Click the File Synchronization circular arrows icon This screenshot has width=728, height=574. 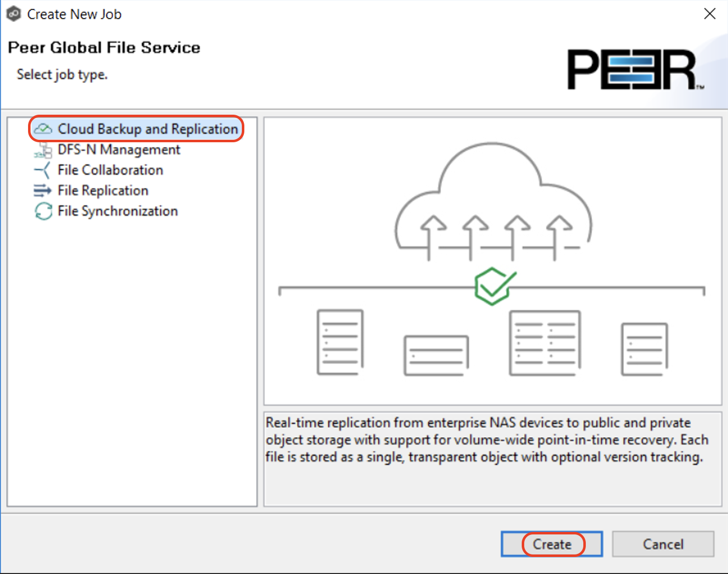click(43, 211)
